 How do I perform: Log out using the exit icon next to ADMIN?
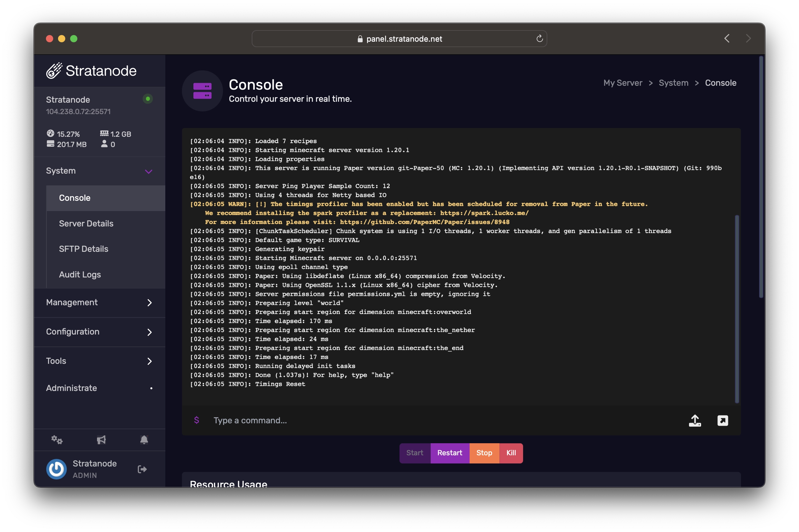(142, 469)
